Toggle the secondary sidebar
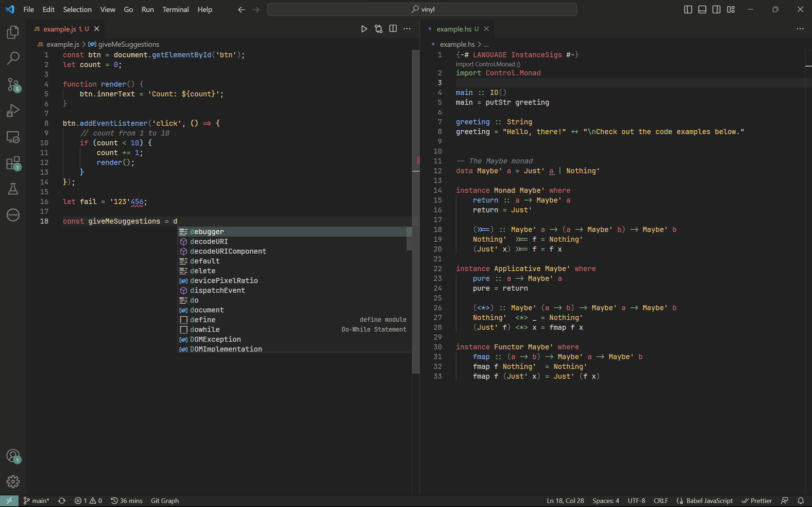 716,9
